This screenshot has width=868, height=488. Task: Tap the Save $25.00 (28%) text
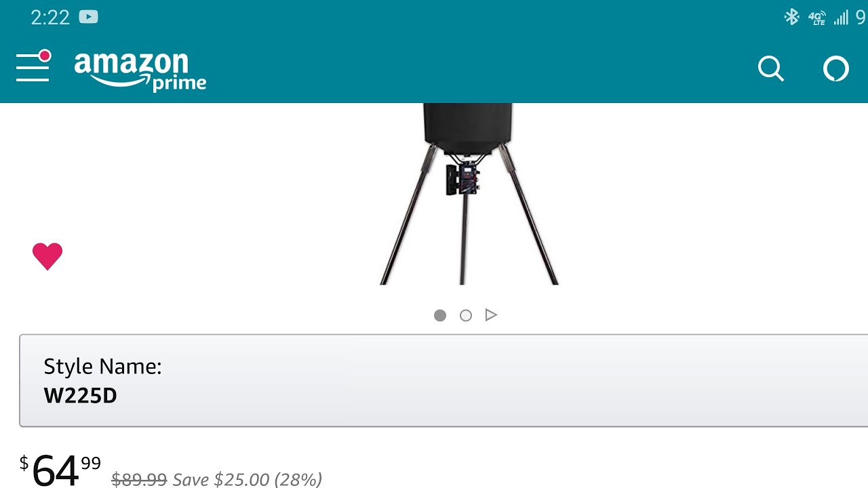248,479
